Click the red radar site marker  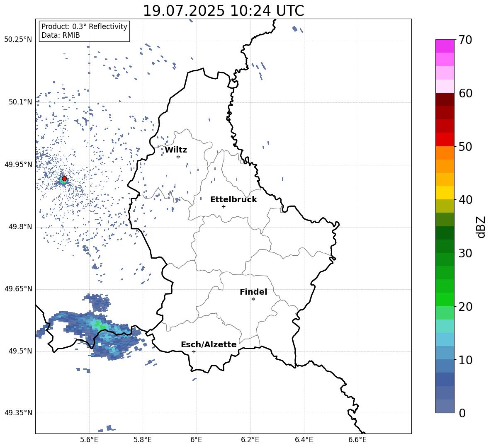click(64, 178)
